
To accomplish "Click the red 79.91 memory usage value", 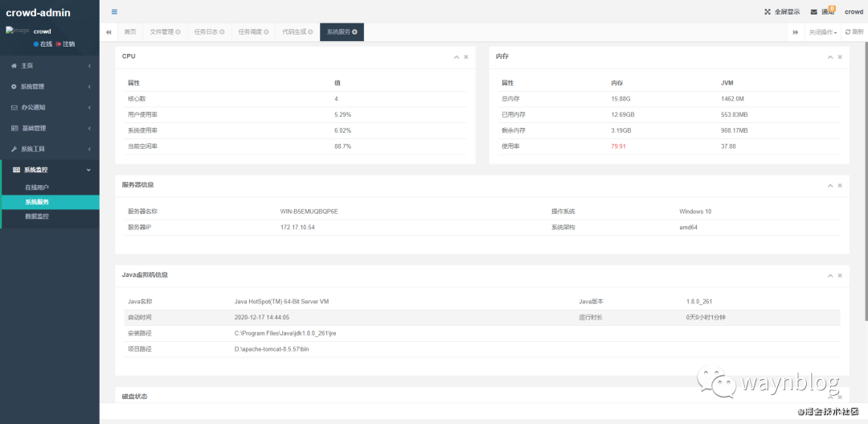I will point(618,146).
